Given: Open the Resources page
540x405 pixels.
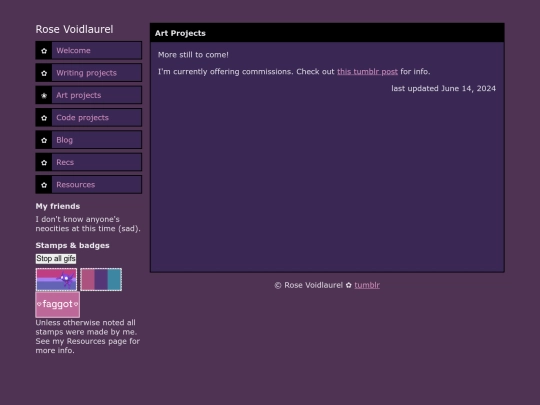Looking at the screenshot, I should (x=89, y=185).
